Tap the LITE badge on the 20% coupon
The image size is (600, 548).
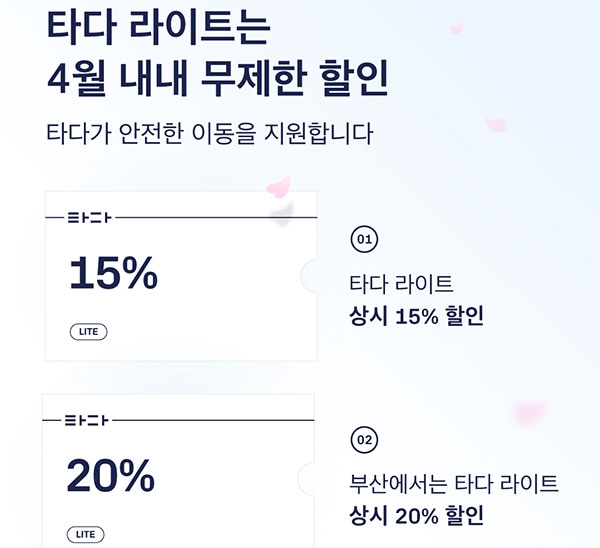tap(88, 534)
